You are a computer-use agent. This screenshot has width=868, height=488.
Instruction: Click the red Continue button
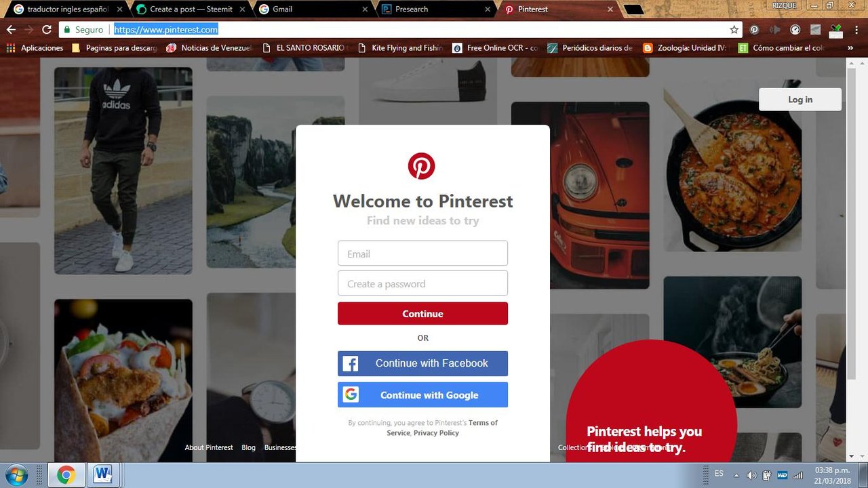(x=422, y=314)
